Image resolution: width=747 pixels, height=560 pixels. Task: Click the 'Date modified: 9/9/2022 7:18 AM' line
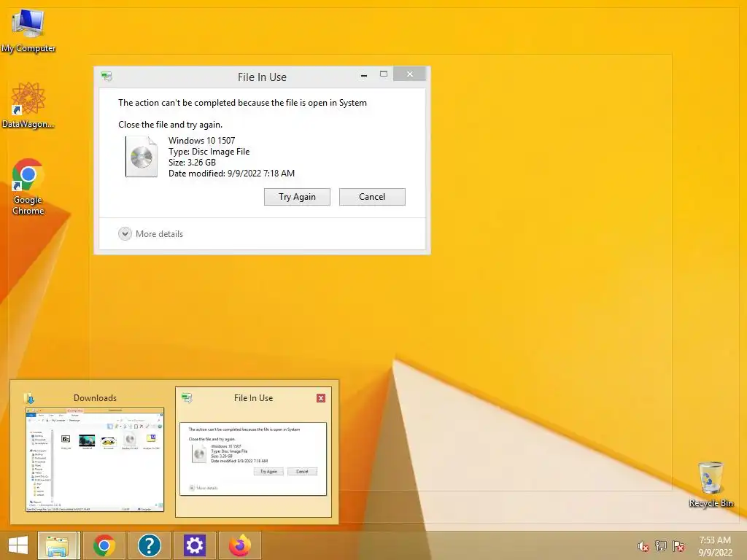[x=231, y=174]
